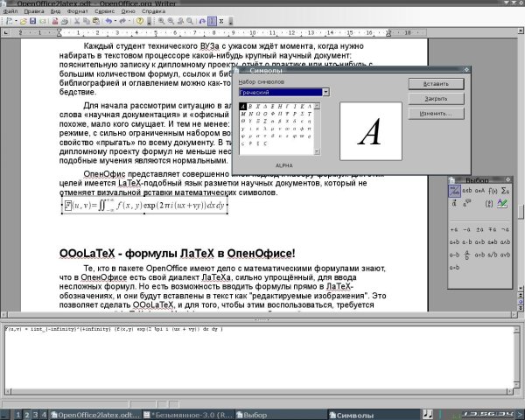Click inside the formula command editor field
The height and width of the screenshot is (420, 525).
(259, 357)
